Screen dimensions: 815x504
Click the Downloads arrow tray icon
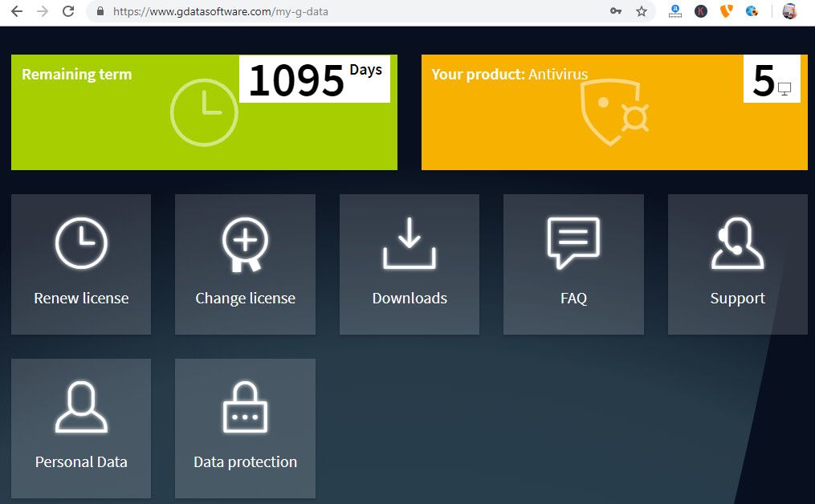click(410, 243)
